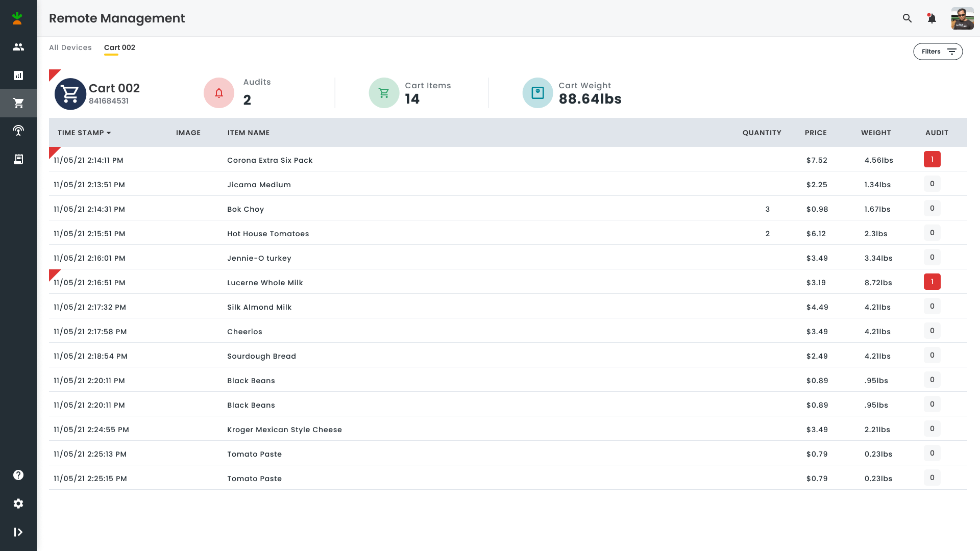
Task: Open the receipts icon in sidebar
Action: click(x=18, y=159)
